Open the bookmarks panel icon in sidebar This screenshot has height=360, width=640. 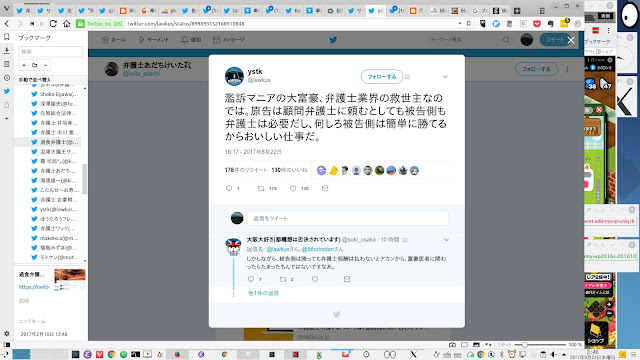point(7,37)
